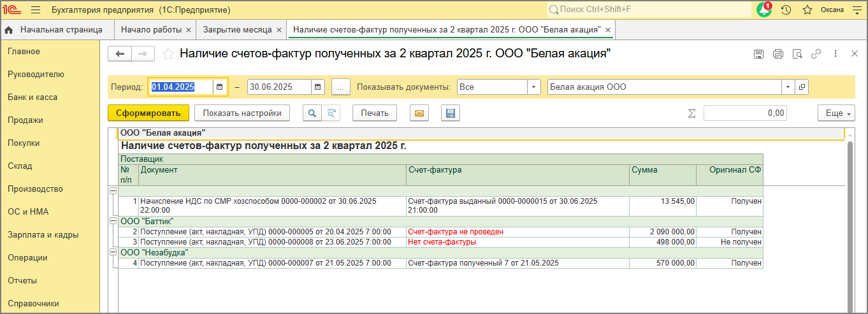Open calendar for end date 30.06.2025
The width and height of the screenshot is (868, 314).
[x=318, y=87]
